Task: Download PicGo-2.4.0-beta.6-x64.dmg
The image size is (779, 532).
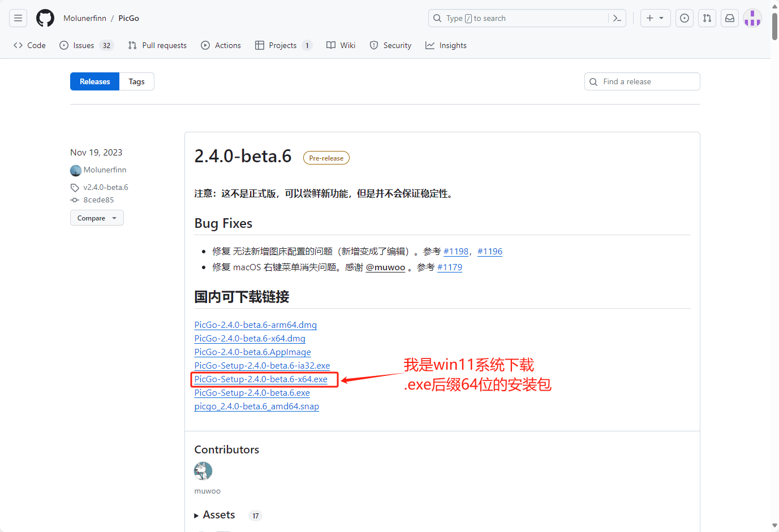Action: pyautogui.click(x=250, y=338)
